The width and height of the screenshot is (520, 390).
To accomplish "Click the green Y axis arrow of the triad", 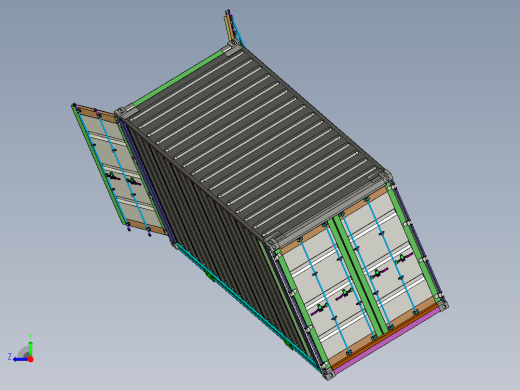I will click(30, 348).
